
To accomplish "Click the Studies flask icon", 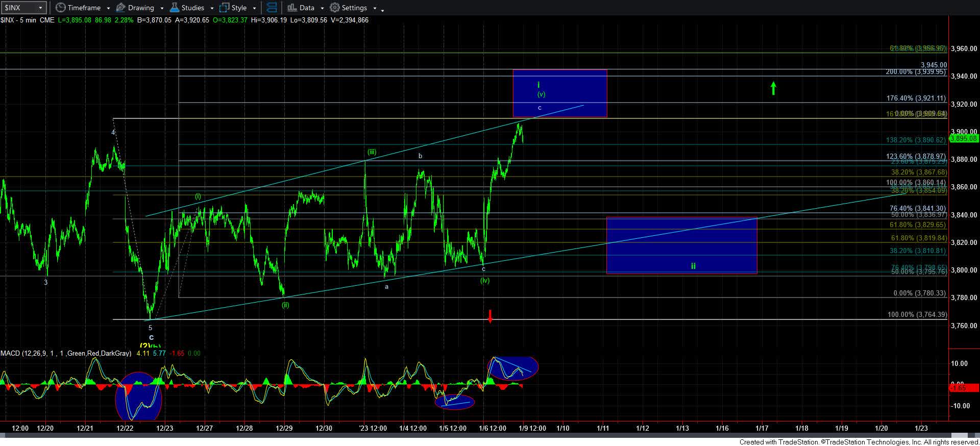I will pyautogui.click(x=175, y=8).
